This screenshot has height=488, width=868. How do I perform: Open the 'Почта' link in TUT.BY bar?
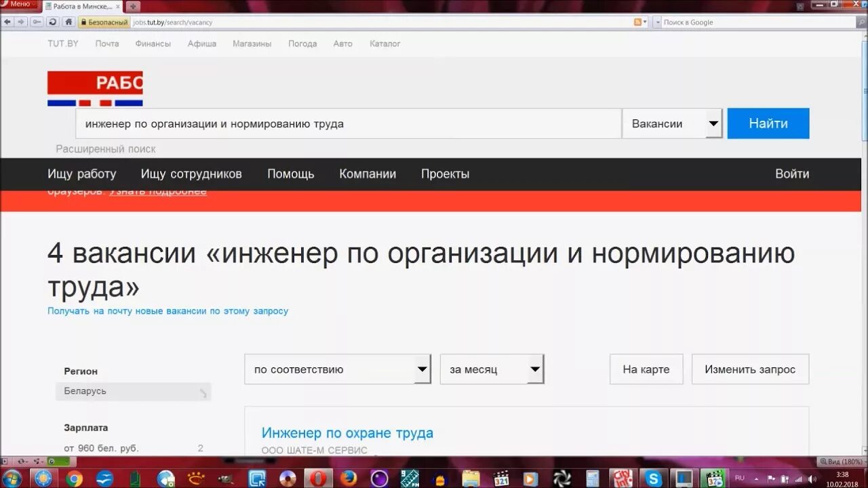coord(107,43)
